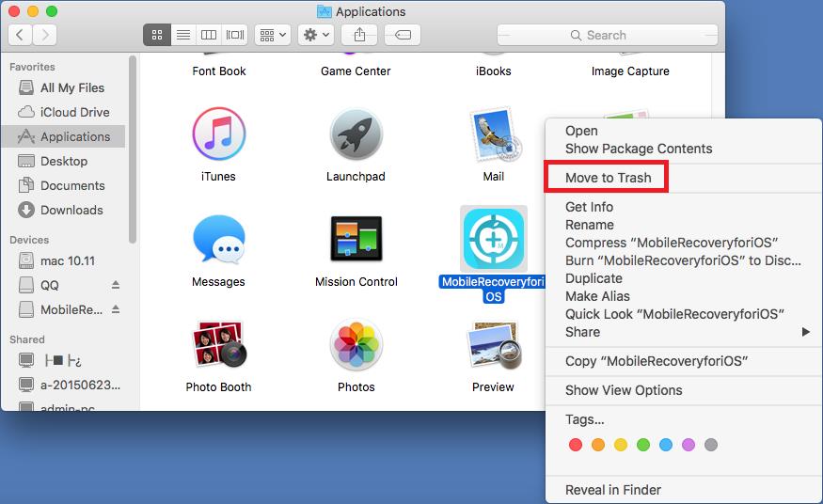Apply the purple tag color
Screen dimensions: 823x504
[x=688, y=445]
